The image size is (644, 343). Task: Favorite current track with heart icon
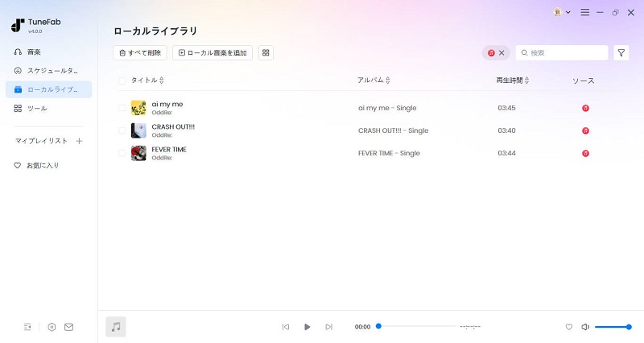[569, 327]
